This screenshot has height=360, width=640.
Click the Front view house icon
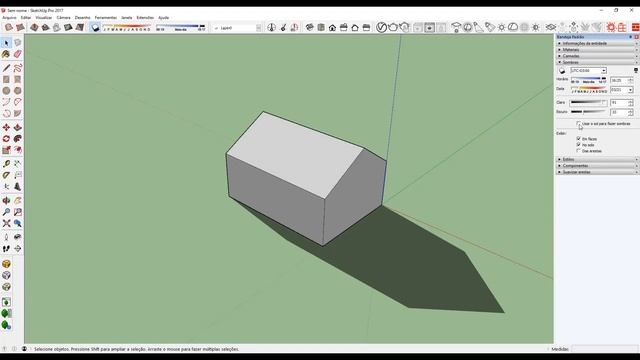pyautogui.click(x=332, y=27)
